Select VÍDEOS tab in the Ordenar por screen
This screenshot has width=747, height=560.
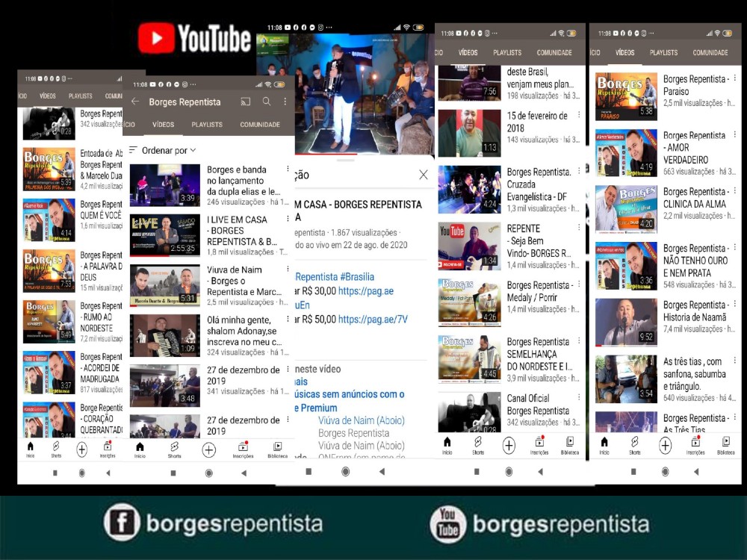pos(163,124)
